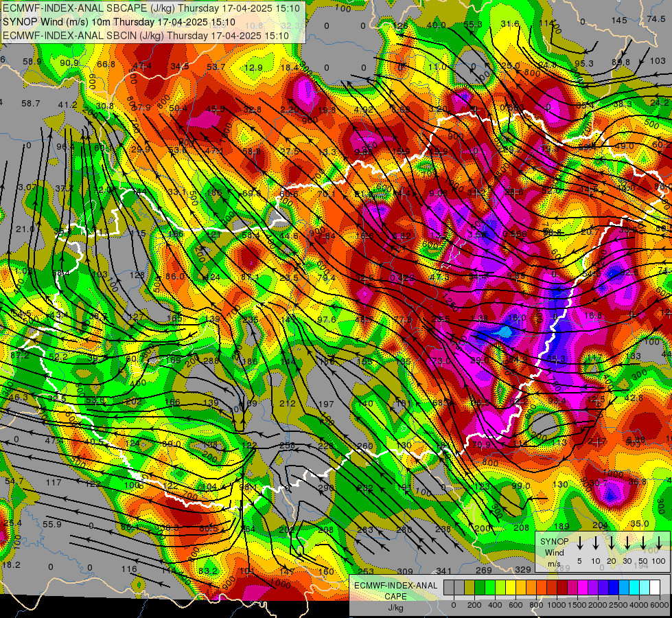Click the station value 103
The height and width of the screenshot is (618, 672).
(x=658, y=61)
